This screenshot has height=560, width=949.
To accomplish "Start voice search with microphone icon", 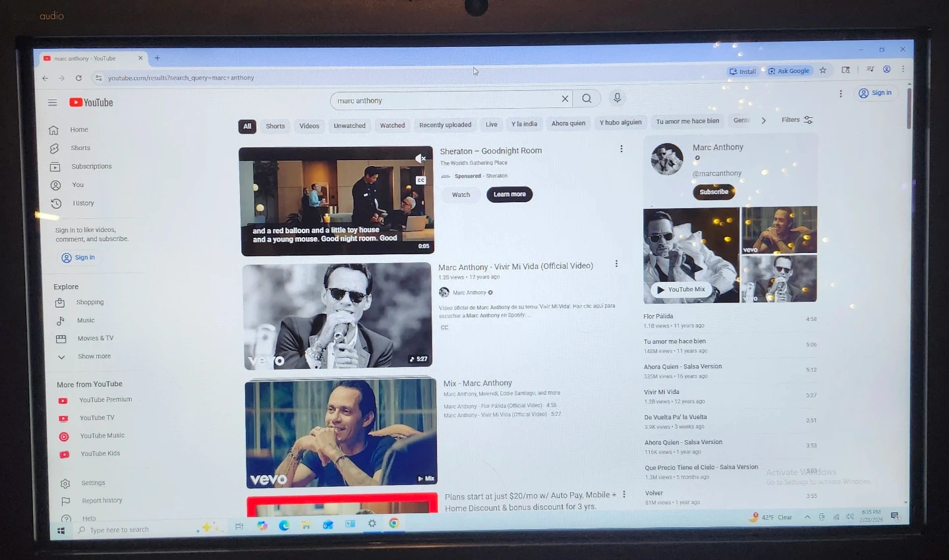I will pyautogui.click(x=617, y=98).
